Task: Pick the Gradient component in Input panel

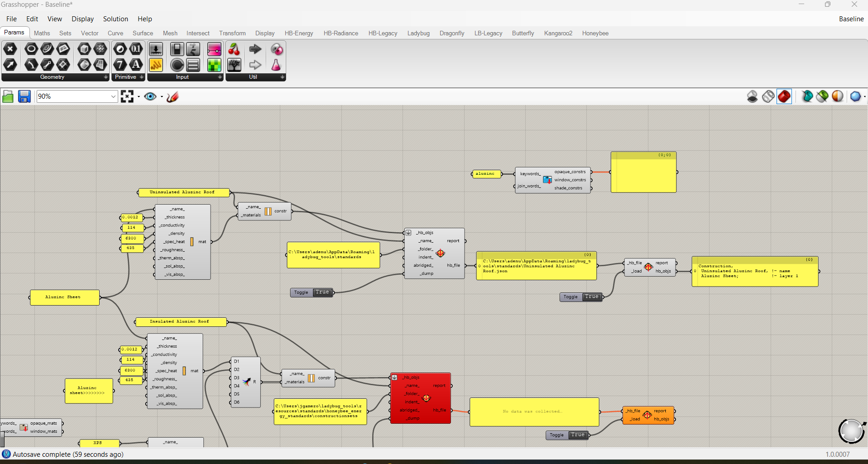Action: [214, 49]
